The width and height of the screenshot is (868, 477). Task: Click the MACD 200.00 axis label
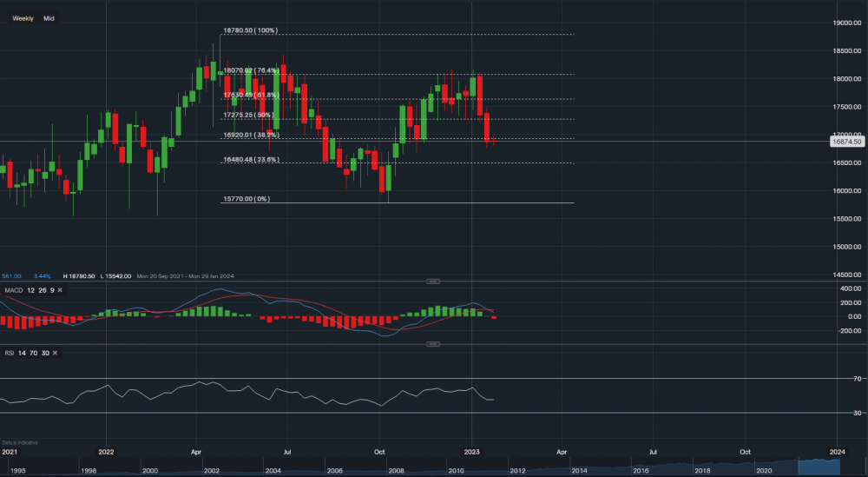pyautogui.click(x=851, y=303)
